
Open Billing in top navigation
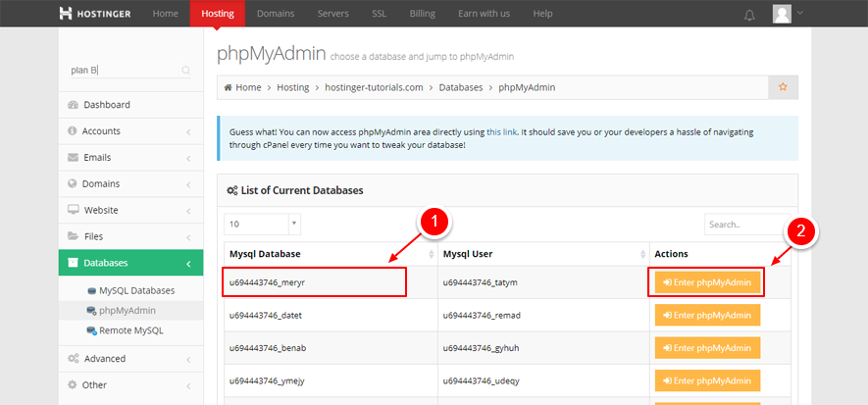[x=422, y=14]
